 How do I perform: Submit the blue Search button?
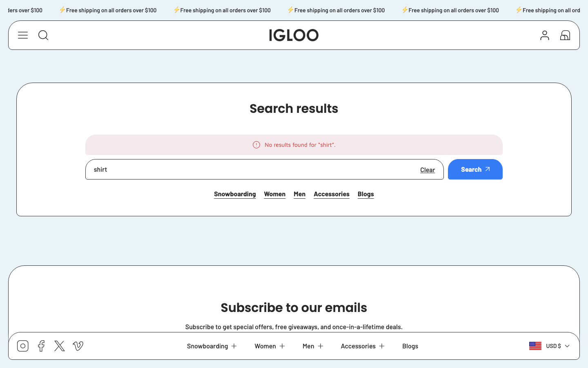pos(475,169)
